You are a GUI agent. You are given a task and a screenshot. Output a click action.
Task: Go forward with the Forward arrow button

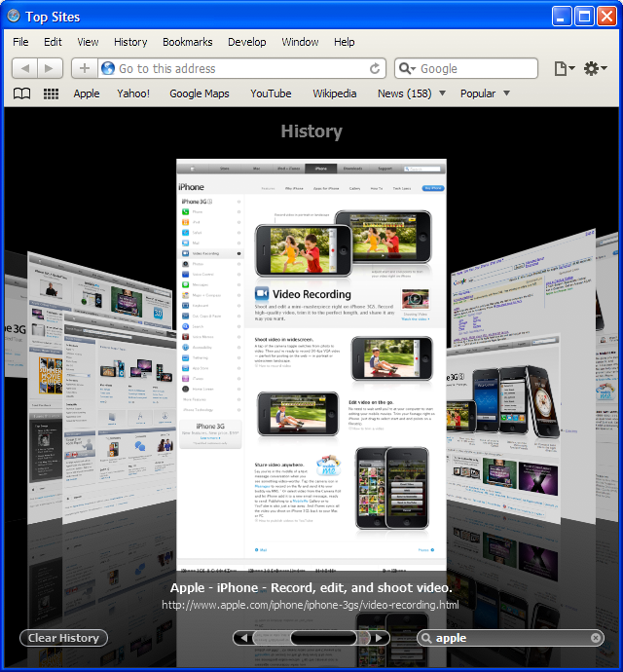50,68
